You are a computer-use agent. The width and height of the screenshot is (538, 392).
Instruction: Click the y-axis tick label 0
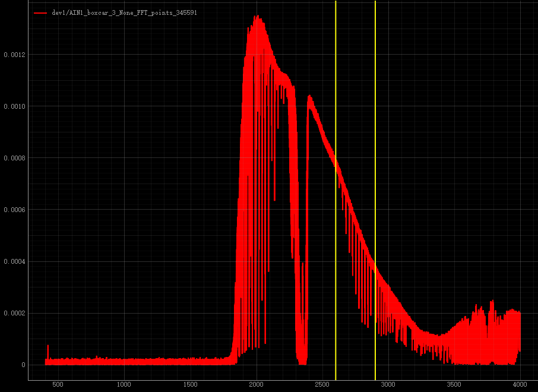tap(23, 365)
